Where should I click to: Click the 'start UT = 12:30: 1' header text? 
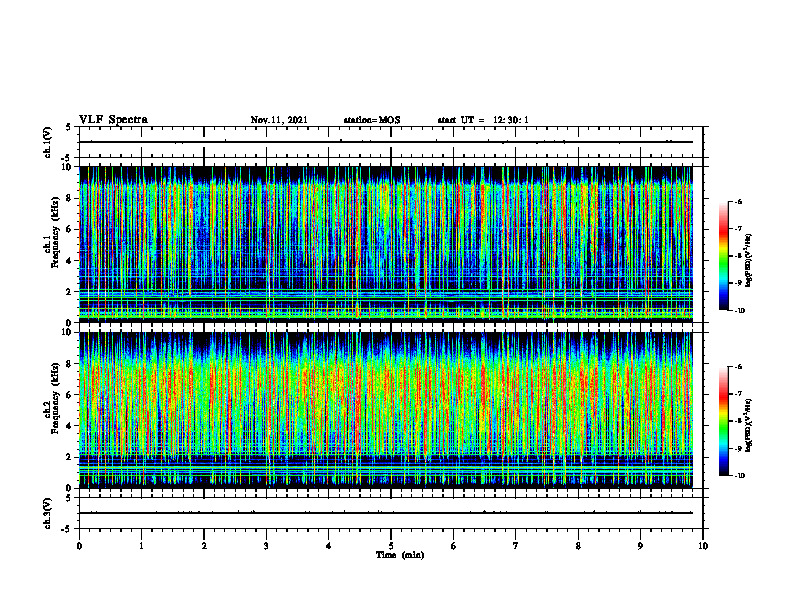pyautogui.click(x=483, y=120)
